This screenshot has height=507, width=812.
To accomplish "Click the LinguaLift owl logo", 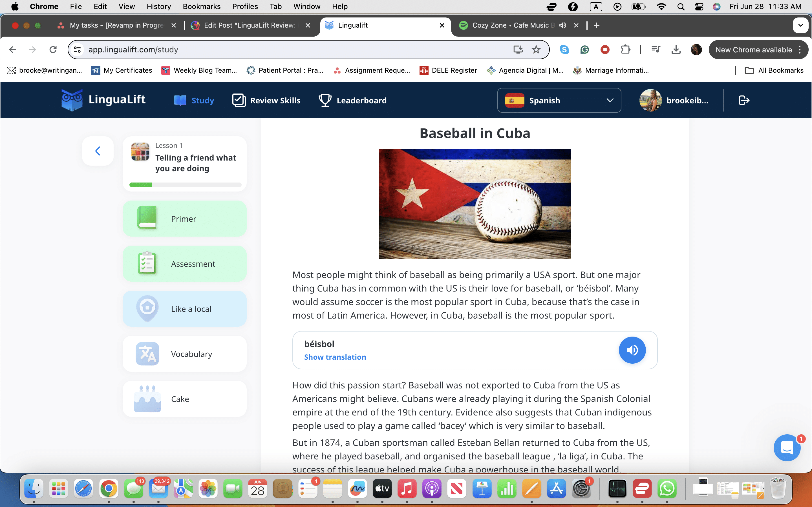I will coord(72,100).
